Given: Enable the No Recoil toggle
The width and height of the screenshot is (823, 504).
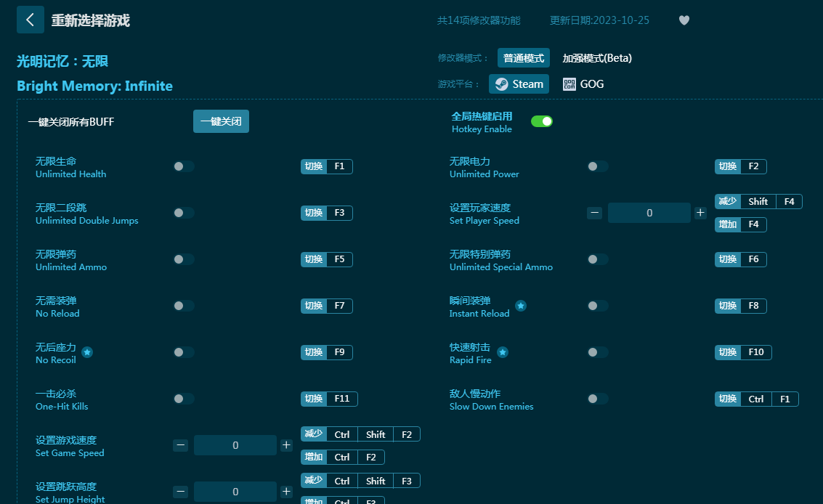Looking at the screenshot, I should point(184,352).
